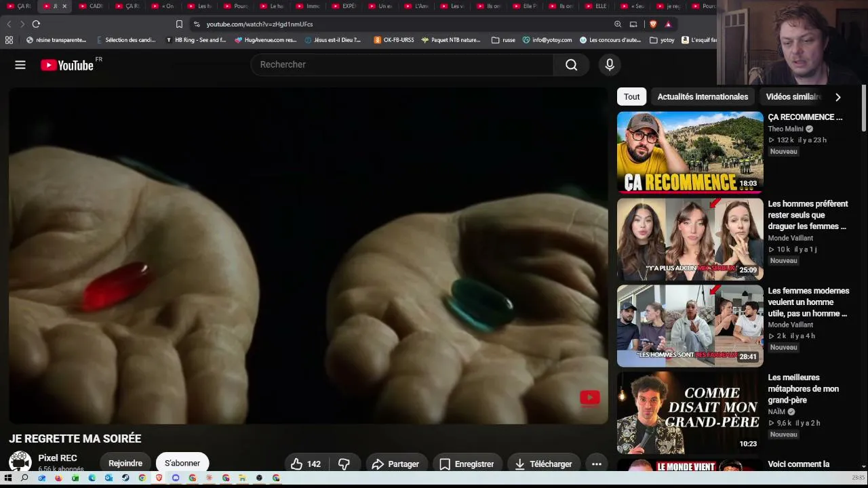
Task: Open ÇA RECOMMENCE video thumbnail
Action: tap(690, 152)
